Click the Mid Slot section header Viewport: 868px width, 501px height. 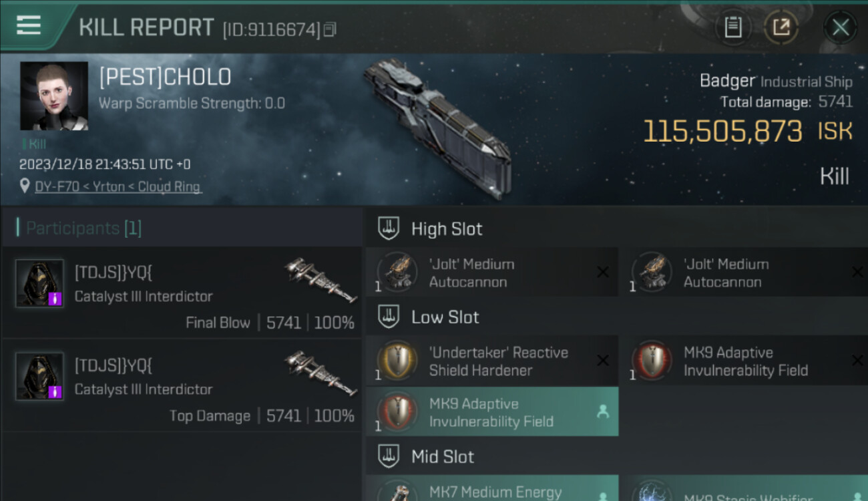[x=617, y=457]
